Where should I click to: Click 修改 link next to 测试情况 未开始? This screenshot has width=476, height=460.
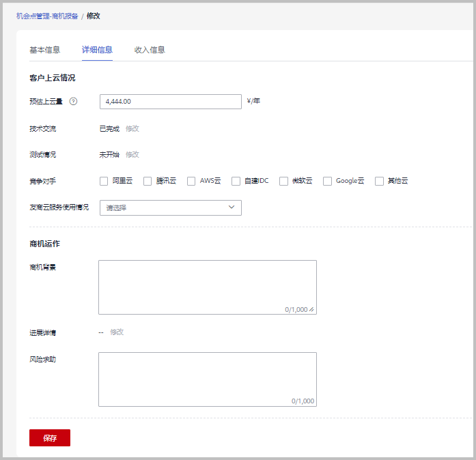click(x=132, y=155)
